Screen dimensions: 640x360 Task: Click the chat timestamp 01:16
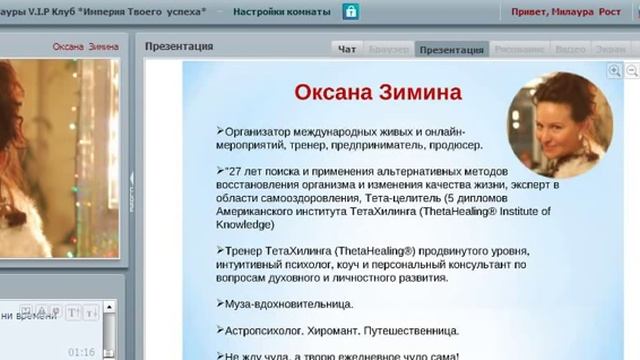point(81,352)
